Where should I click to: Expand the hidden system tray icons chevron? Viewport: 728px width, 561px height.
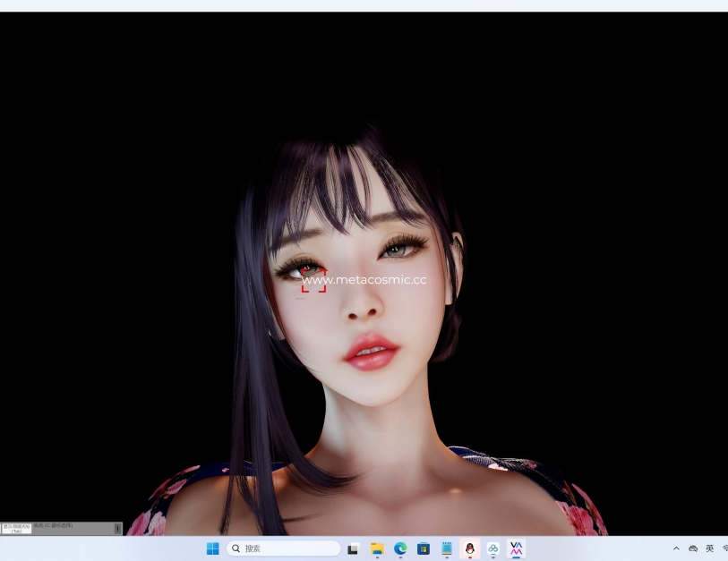[x=676, y=548]
